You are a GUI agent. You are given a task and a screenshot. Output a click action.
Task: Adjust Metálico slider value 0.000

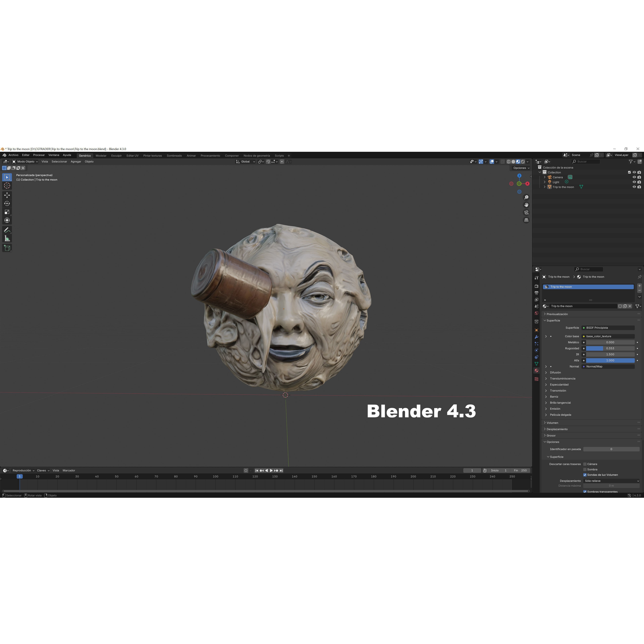tap(610, 342)
